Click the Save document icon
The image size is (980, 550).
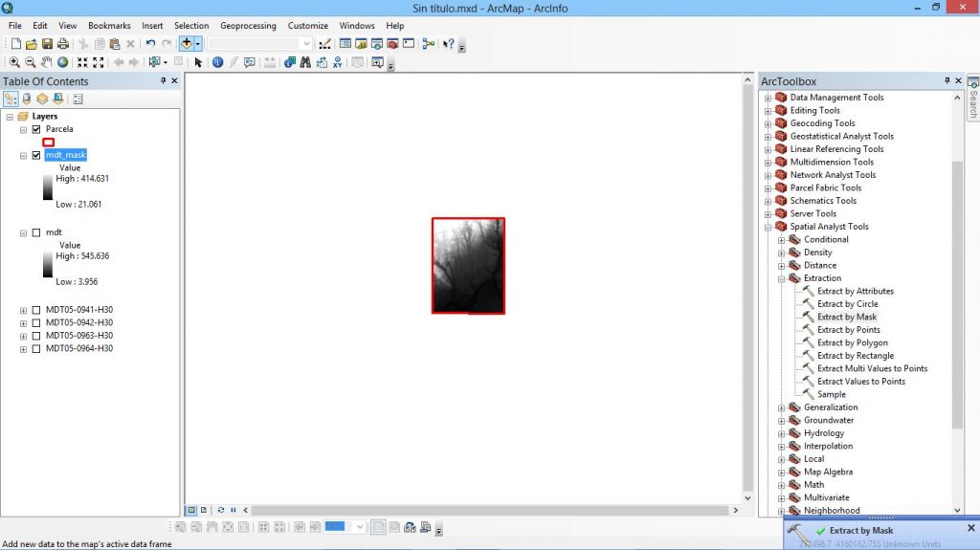tap(47, 44)
